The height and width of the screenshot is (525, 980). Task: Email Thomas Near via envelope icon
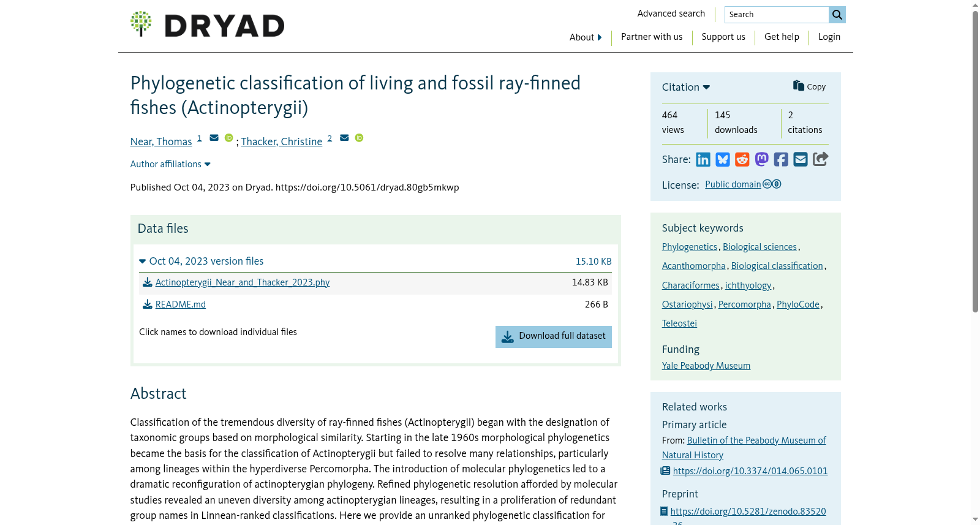tap(214, 138)
